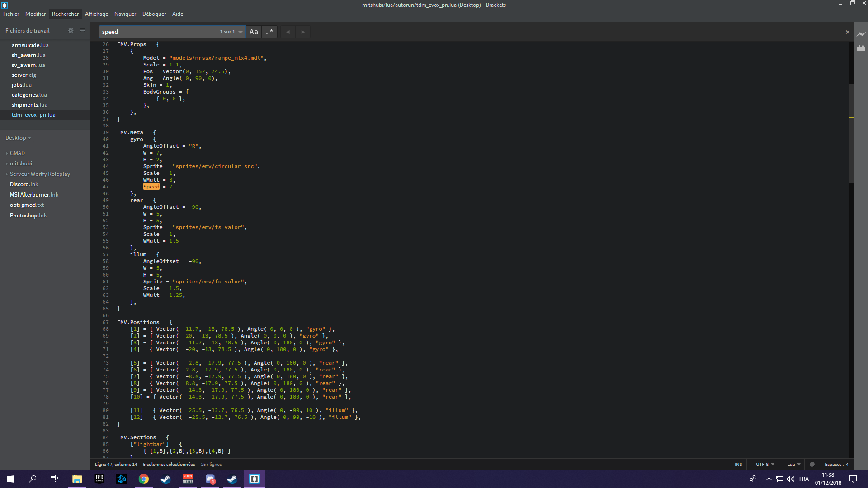Toggle Live Preview lightning icon

coord(861,34)
